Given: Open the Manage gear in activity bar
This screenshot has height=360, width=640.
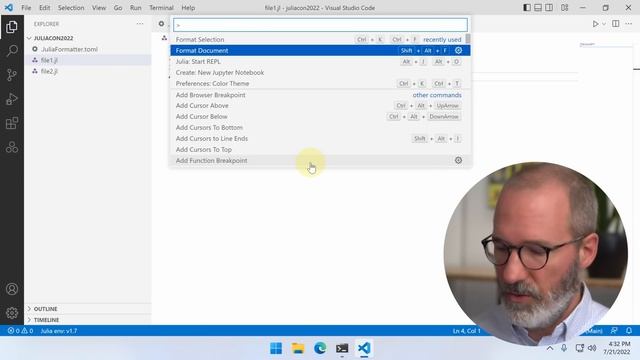Looking at the screenshot, I should click(x=12, y=313).
